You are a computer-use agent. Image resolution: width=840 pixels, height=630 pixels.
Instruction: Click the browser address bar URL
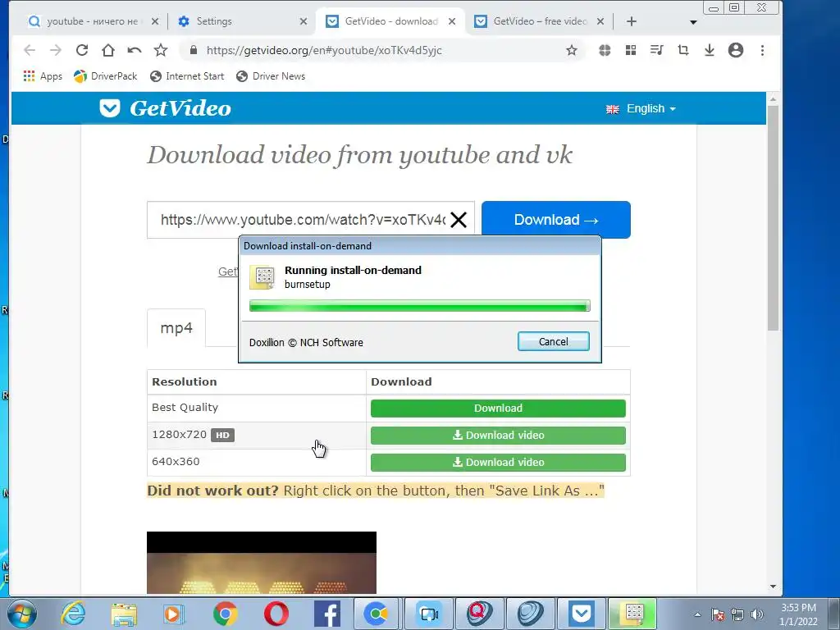point(324,50)
